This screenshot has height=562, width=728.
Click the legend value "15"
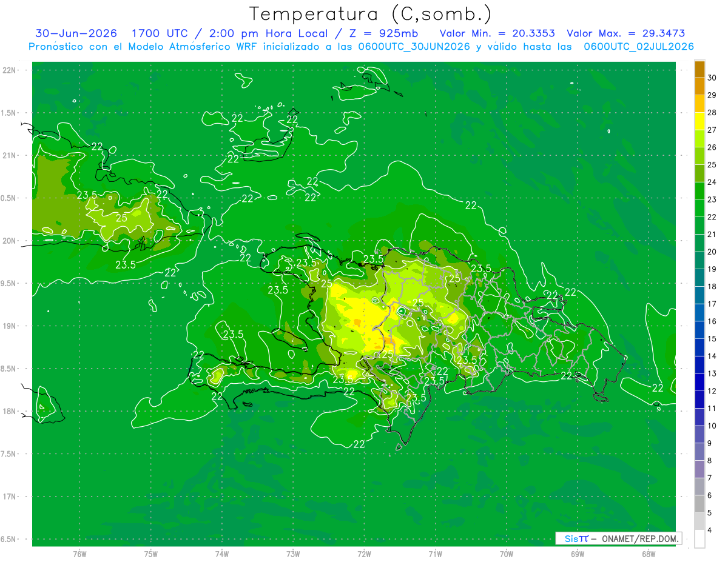pos(712,338)
